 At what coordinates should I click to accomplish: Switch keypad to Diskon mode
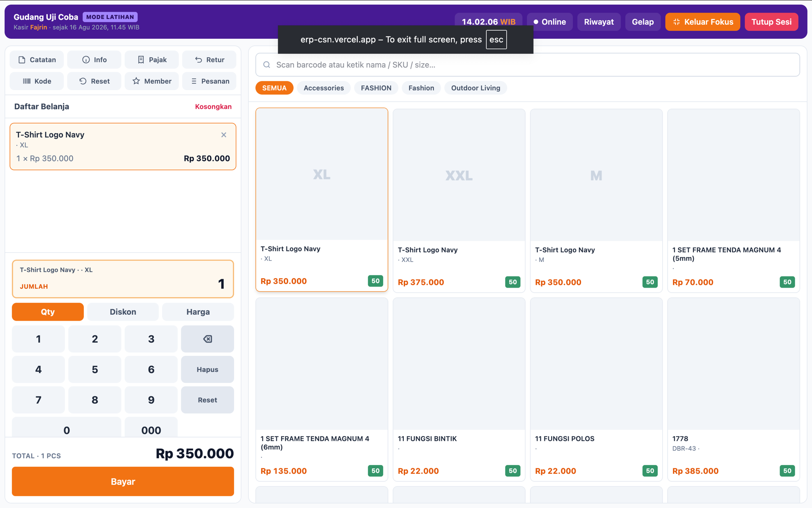click(x=123, y=312)
